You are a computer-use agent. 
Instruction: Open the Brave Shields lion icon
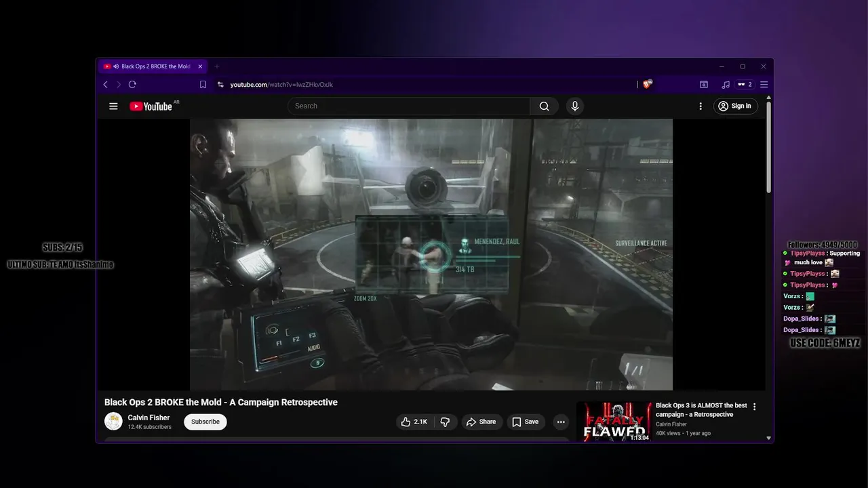(x=647, y=85)
